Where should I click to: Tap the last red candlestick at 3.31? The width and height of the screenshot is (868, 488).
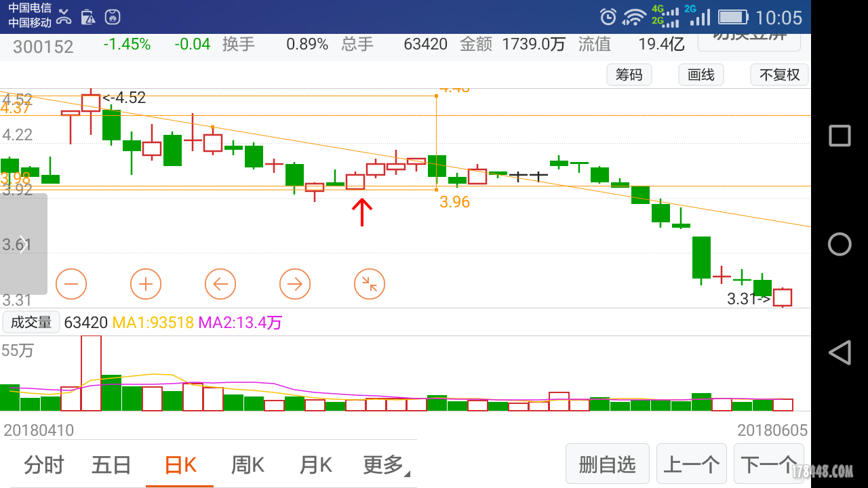coord(783,297)
